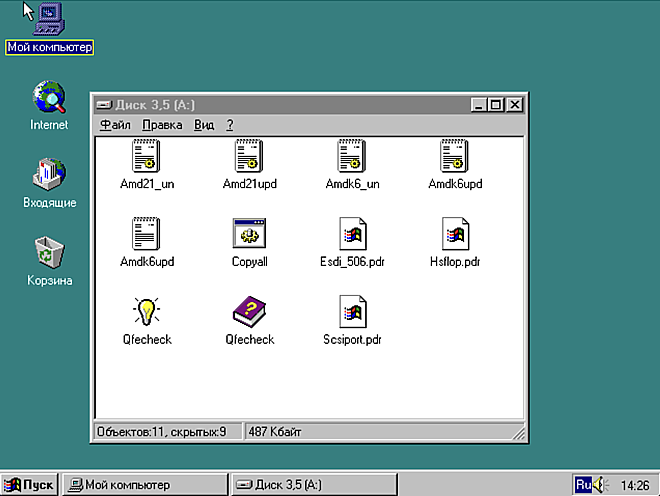Click the floppy drive icon in title bar
This screenshot has height=496, width=660.
pyautogui.click(x=104, y=105)
